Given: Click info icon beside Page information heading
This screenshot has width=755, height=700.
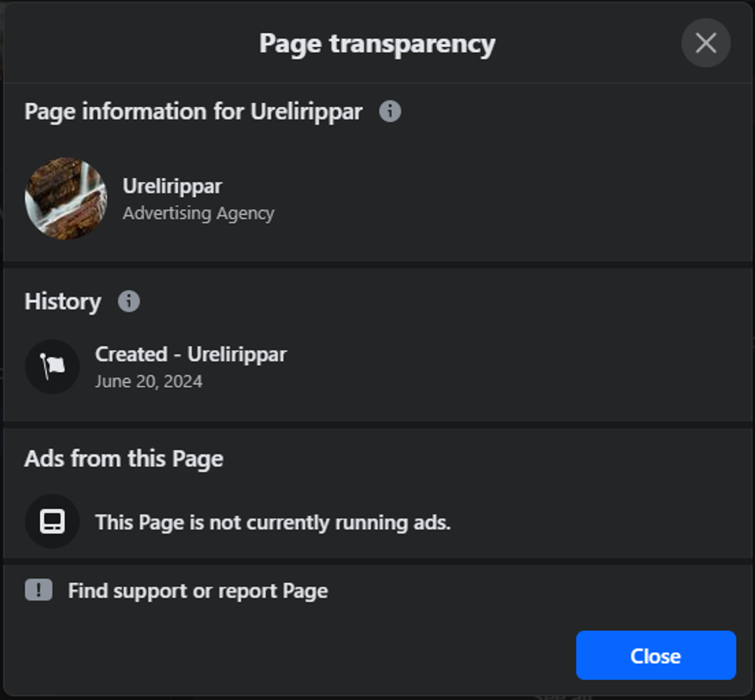Looking at the screenshot, I should pos(390,112).
